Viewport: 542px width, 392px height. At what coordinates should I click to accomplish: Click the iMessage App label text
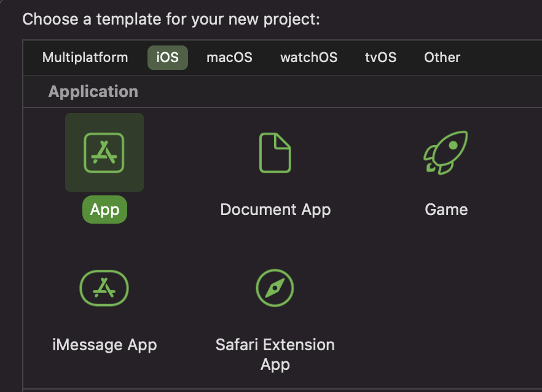(104, 345)
